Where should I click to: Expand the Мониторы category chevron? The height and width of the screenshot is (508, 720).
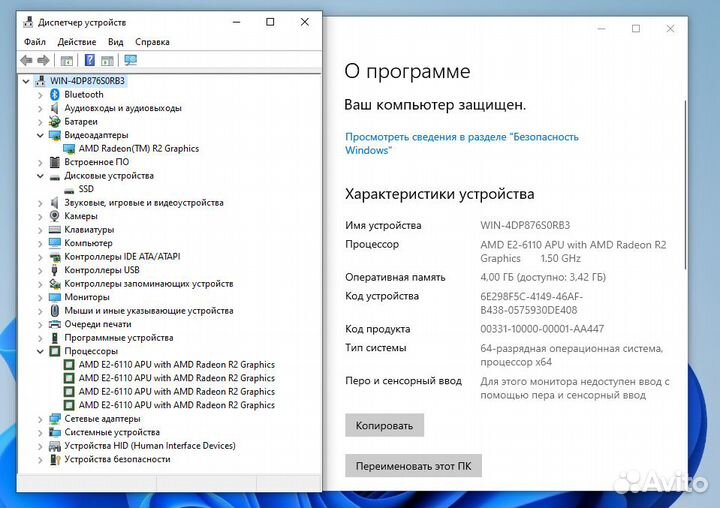(x=40, y=298)
